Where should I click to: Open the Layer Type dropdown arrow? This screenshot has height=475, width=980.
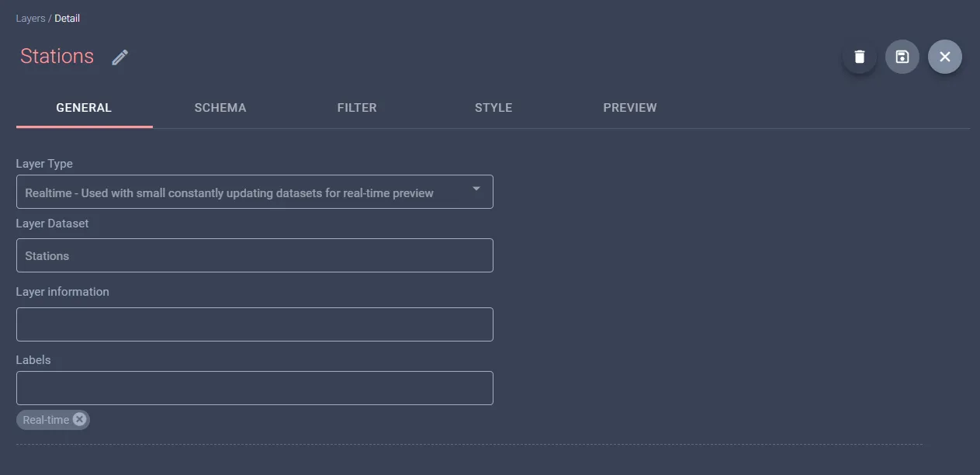tap(476, 189)
